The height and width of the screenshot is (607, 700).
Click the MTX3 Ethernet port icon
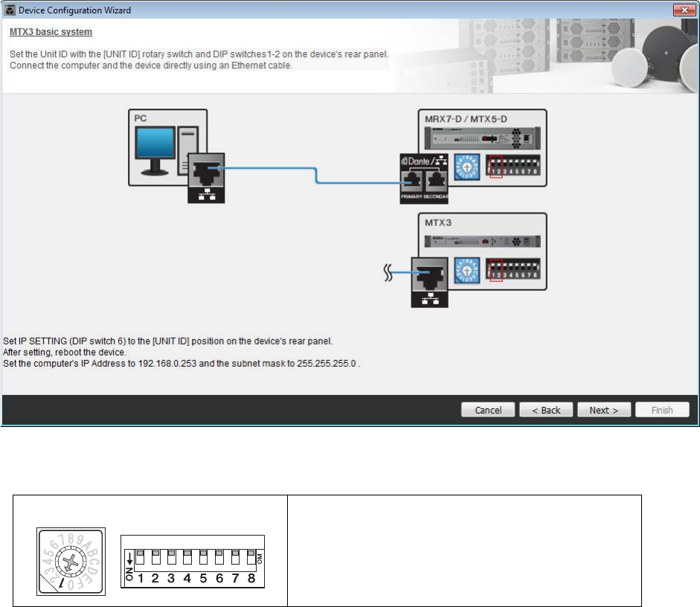coord(429,283)
